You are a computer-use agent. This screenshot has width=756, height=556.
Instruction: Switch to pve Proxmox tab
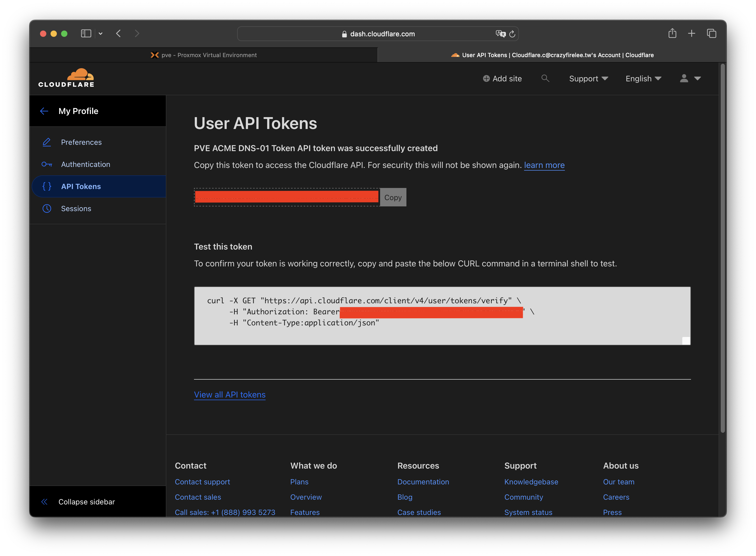203,55
